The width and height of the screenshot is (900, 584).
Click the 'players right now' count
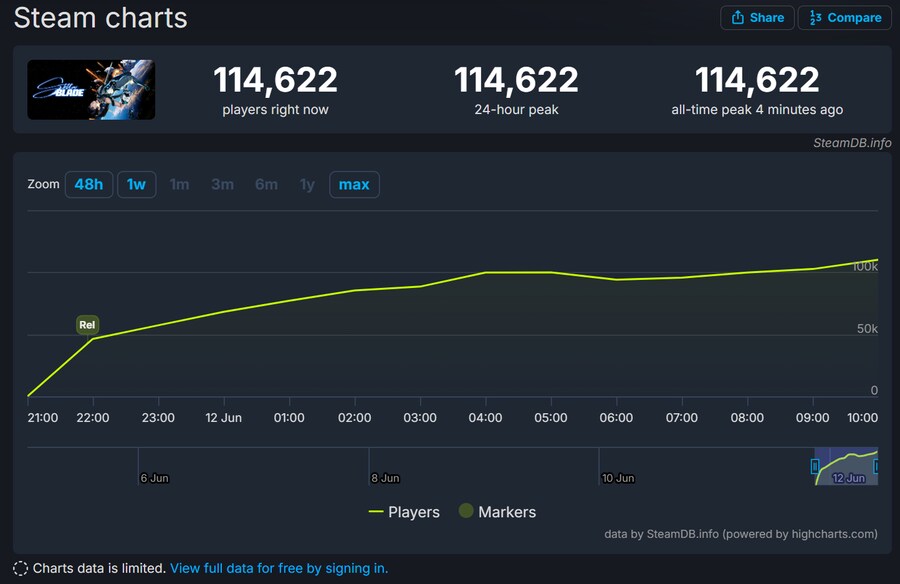coord(276,79)
